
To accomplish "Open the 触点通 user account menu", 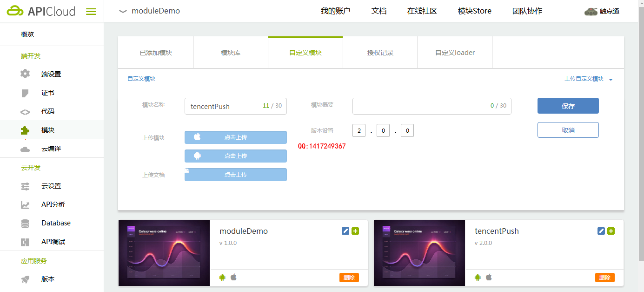I will point(602,11).
